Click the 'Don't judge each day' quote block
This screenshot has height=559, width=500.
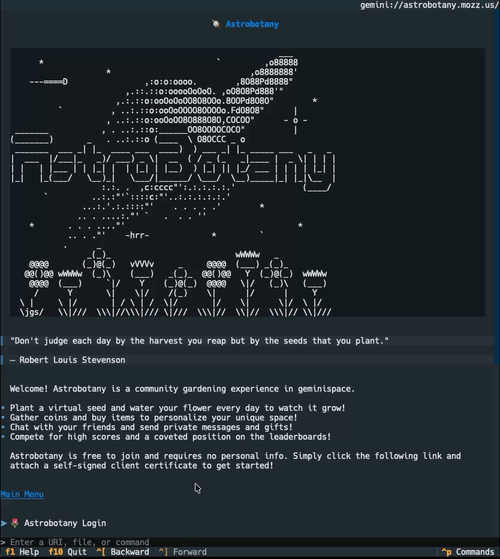247,341
